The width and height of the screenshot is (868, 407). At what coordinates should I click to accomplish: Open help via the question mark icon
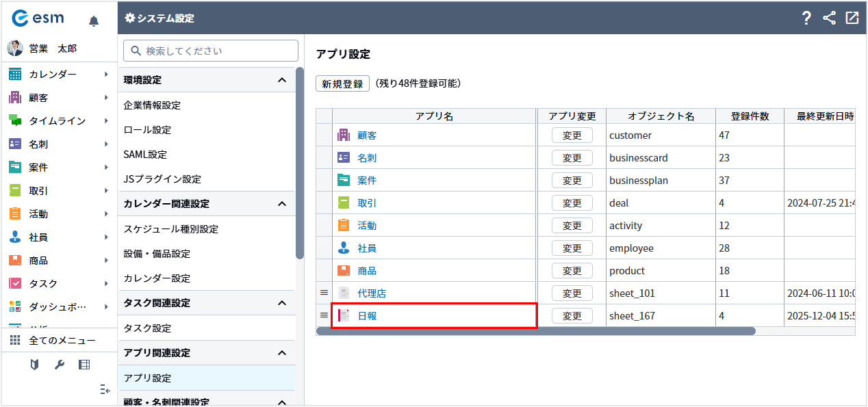[806, 18]
